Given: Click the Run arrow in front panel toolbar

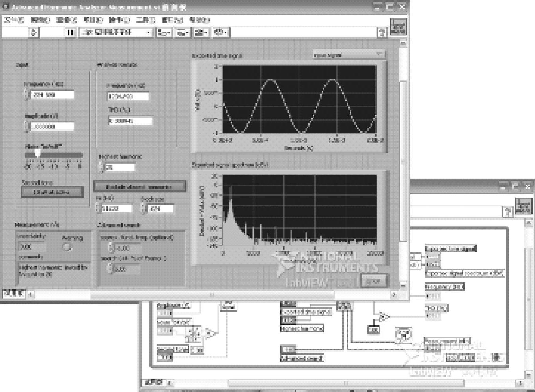Looking at the screenshot, I should pyautogui.click(x=35, y=32).
